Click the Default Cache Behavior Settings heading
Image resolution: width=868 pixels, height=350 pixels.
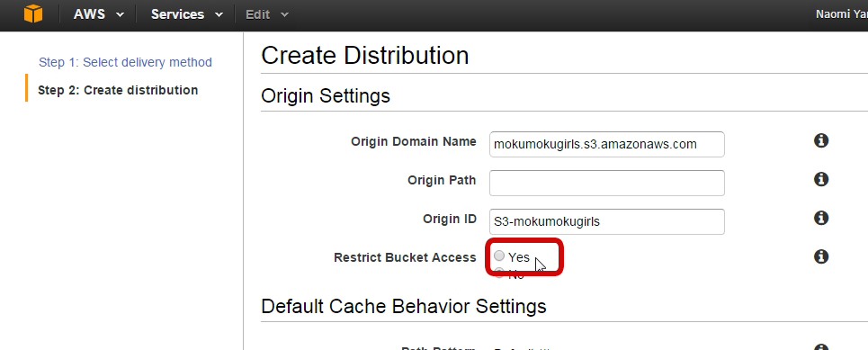click(x=404, y=306)
